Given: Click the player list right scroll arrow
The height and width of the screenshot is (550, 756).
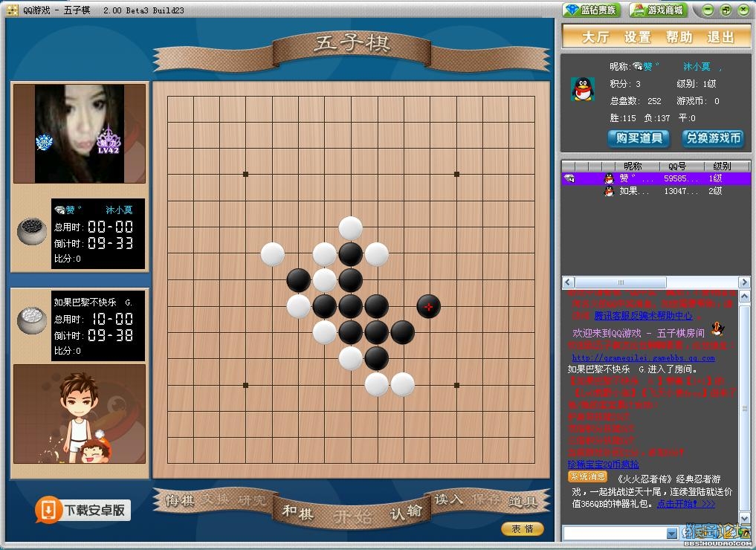Looking at the screenshot, I should click(744, 282).
